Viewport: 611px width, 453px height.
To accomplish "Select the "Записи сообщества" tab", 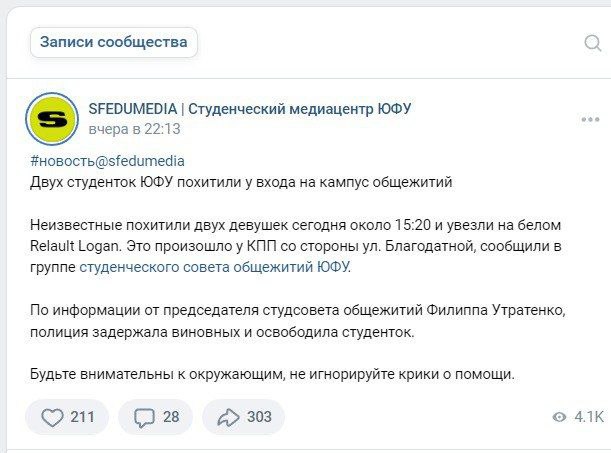I will pos(114,42).
